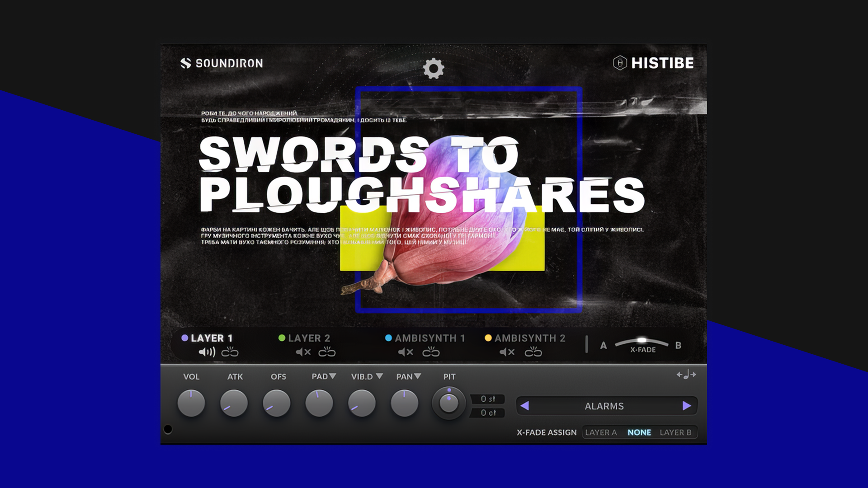Click the chain link icon for Ambisynth 1

coord(431,351)
